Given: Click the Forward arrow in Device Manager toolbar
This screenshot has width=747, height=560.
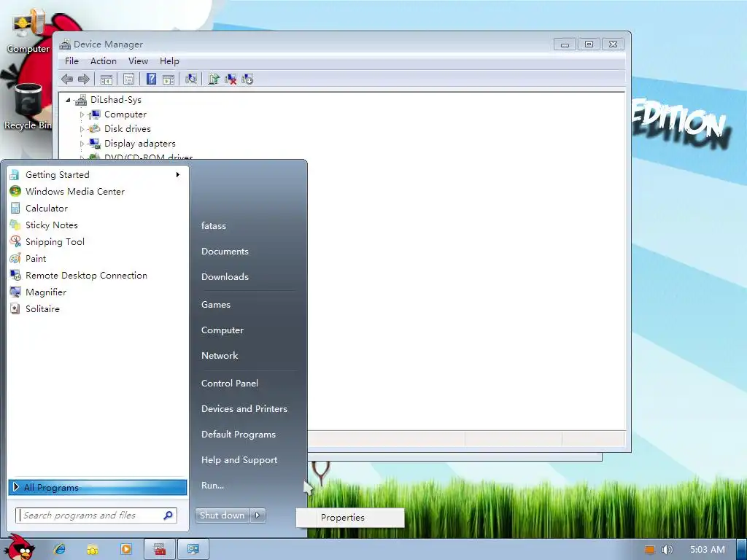Looking at the screenshot, I should coord(84,79).
